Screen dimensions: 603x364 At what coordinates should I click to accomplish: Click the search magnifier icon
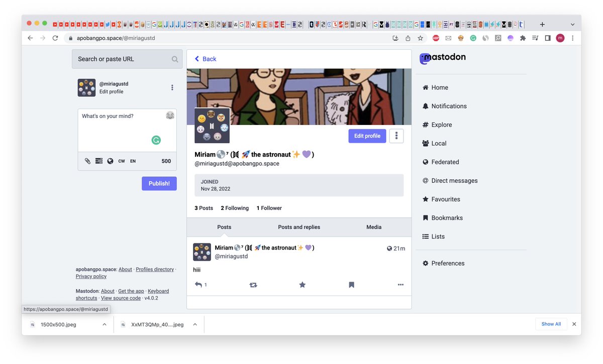175,59
